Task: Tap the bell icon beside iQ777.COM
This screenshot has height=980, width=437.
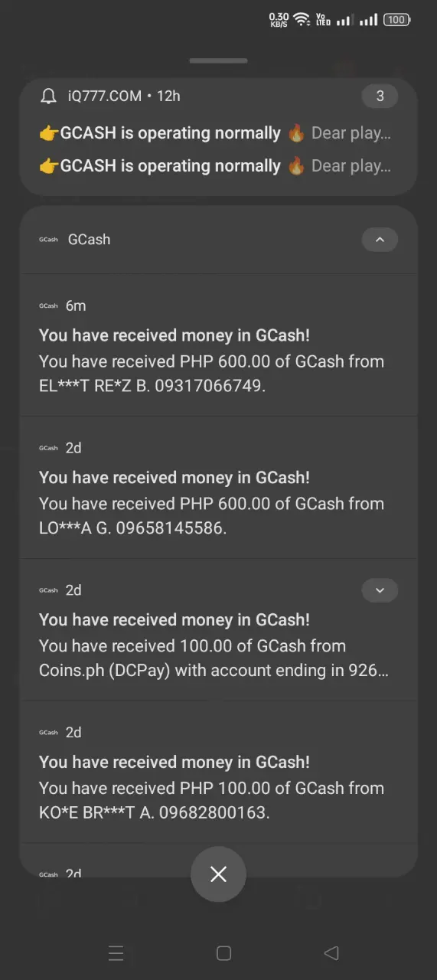Action: pos(49,96)
